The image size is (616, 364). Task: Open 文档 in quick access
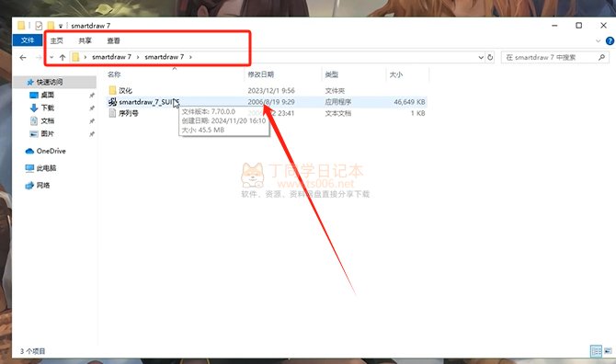click(x=47, y=120)
